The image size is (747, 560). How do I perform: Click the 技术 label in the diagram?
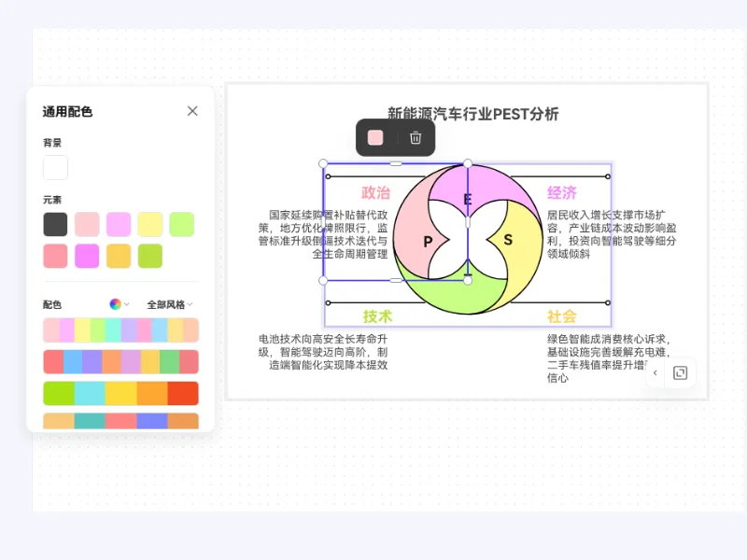click(377, 316)
